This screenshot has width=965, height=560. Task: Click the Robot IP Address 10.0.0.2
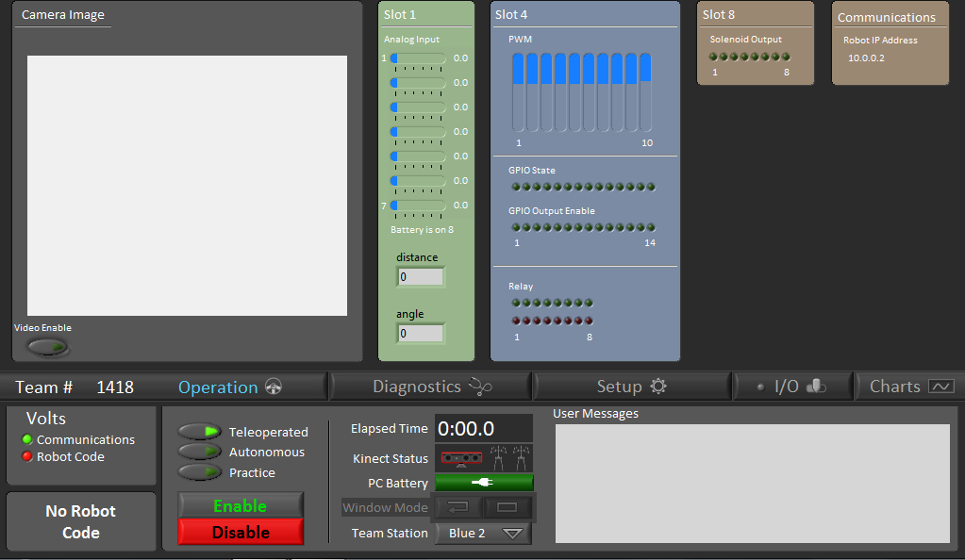(x=866, y=58)
